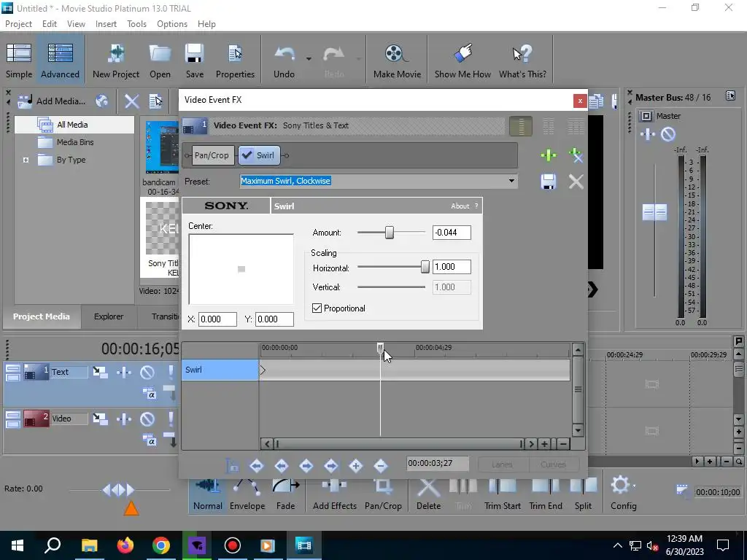
Task: Click Add Effects button
Action: [334, 494]
